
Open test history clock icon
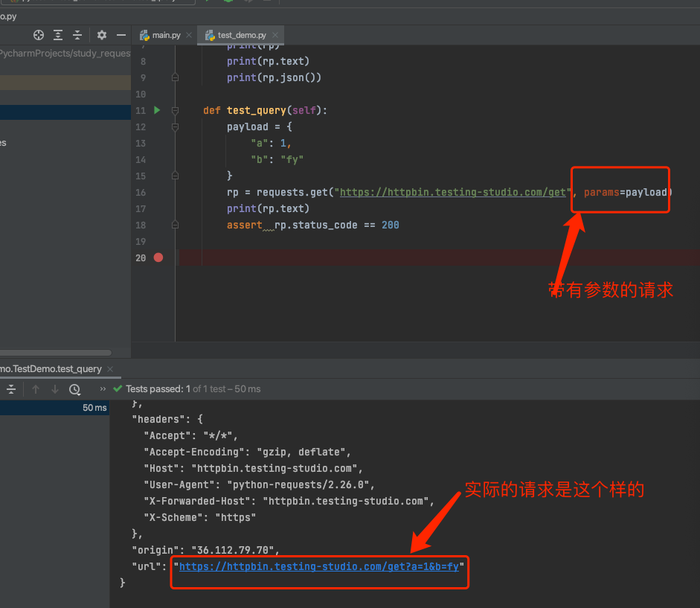(x=74, y=389)
